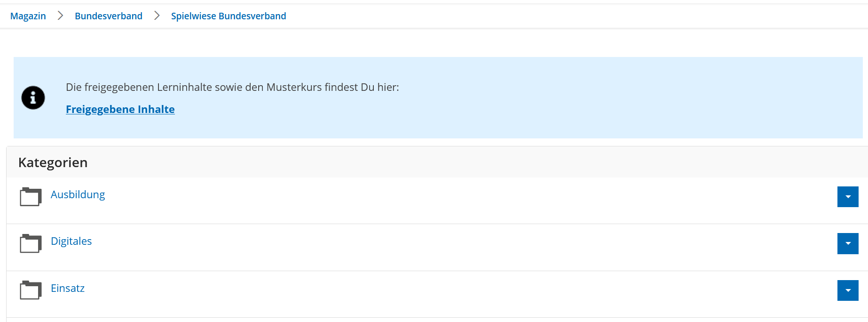868x322 pixels.
Task: Open the Digitales category
Action: tap(71, 241)
